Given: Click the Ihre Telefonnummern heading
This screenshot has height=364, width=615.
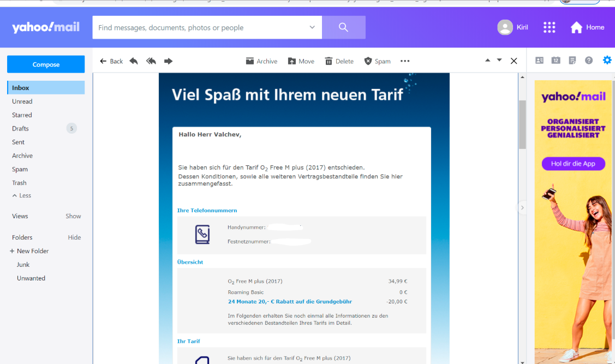Looking at the screenshot, I should tap(207, 210).
